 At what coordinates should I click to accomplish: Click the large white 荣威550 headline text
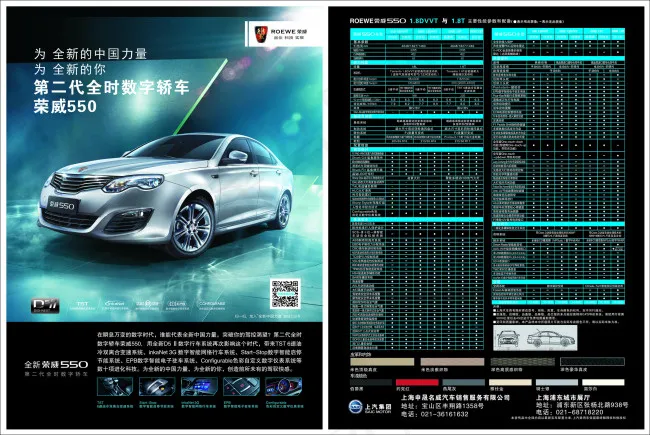coord(65,106)
